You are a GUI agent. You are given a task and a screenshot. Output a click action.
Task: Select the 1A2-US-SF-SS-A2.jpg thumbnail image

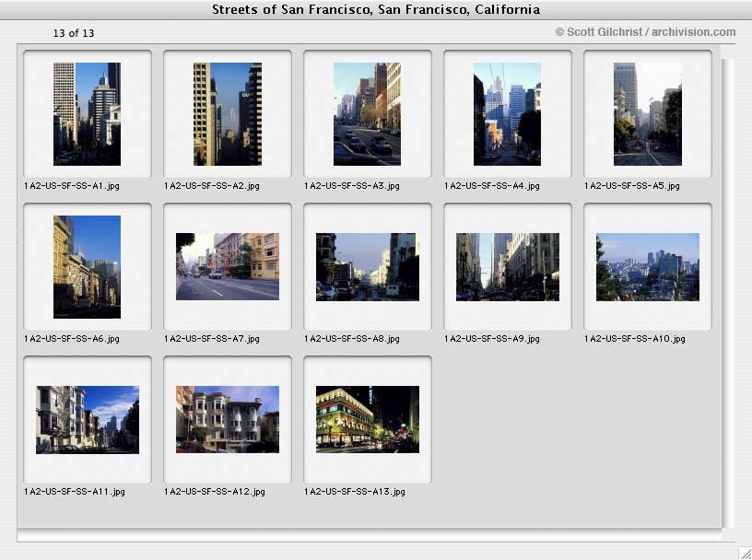(x=228, y=114)
